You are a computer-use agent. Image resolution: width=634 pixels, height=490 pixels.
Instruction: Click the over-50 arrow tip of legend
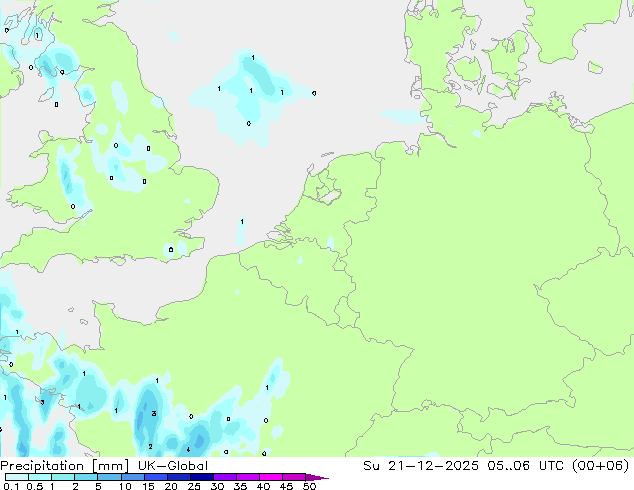(317, 477)
